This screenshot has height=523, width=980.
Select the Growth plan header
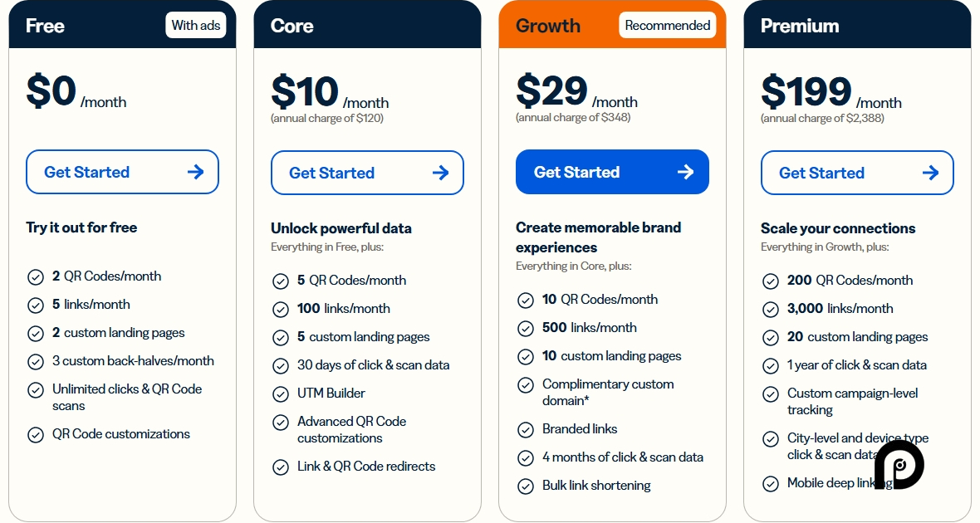pos(548,26)
